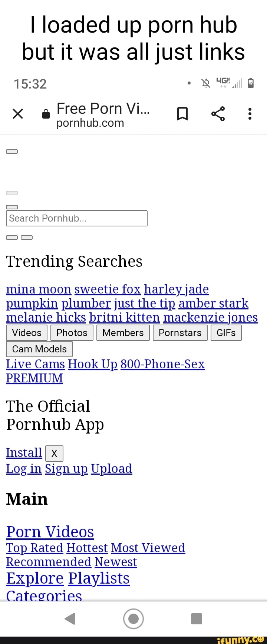The image size is (267, 644).
Task: Tap the share icon in toolbar
Action: click(x=218, y=114)
